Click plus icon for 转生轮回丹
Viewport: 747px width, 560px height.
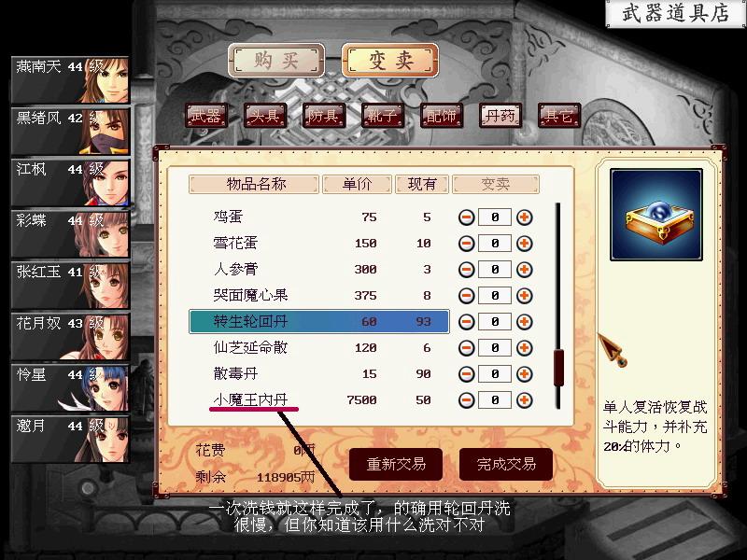click(524, 322)
